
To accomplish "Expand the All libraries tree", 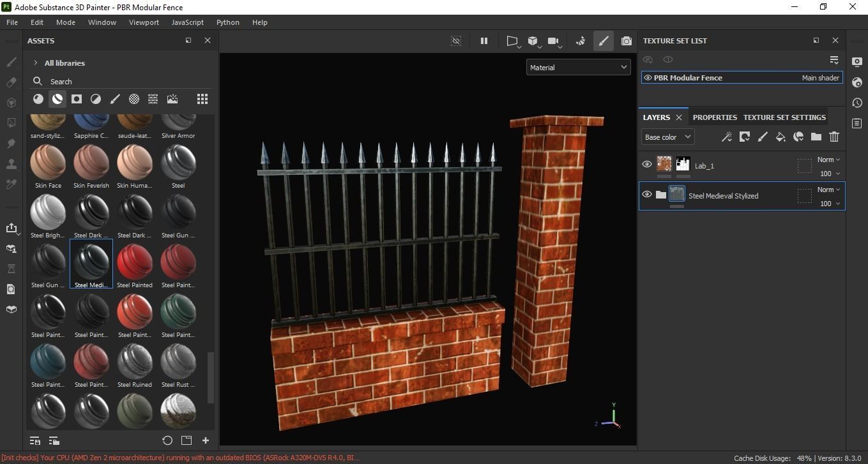I will pos(36,63).
